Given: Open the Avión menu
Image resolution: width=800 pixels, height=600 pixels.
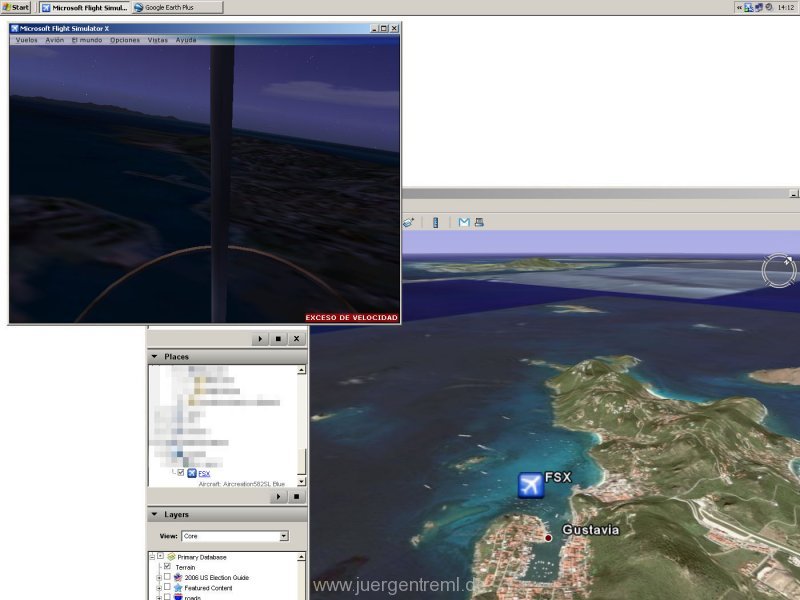Looking at the screenshot, I should click(x=55, y=40).
